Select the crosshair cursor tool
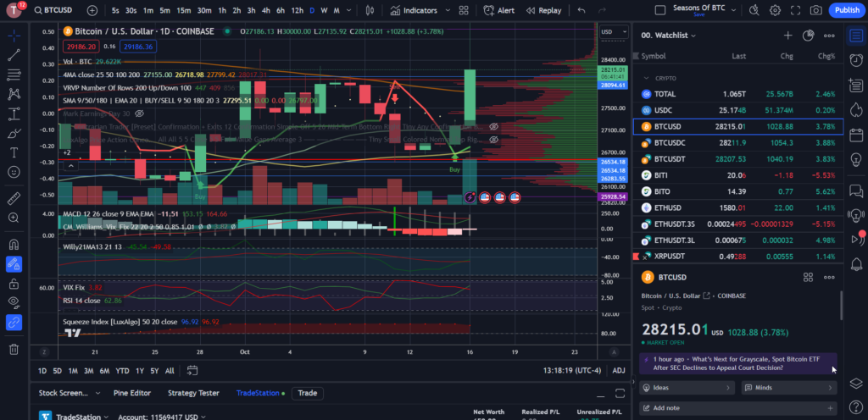Screen dimensions: 868x420 tap(14, 36)
